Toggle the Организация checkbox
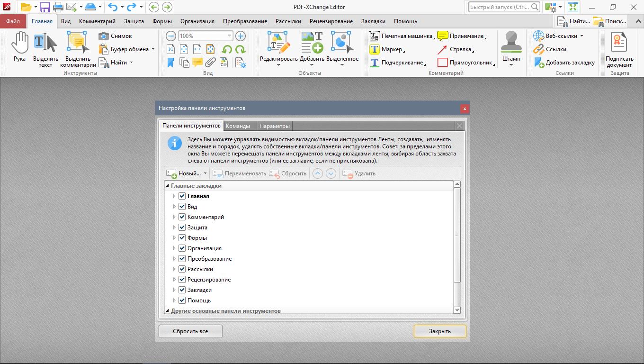Screen dimensions: 644x364 (x=182, y=248)
